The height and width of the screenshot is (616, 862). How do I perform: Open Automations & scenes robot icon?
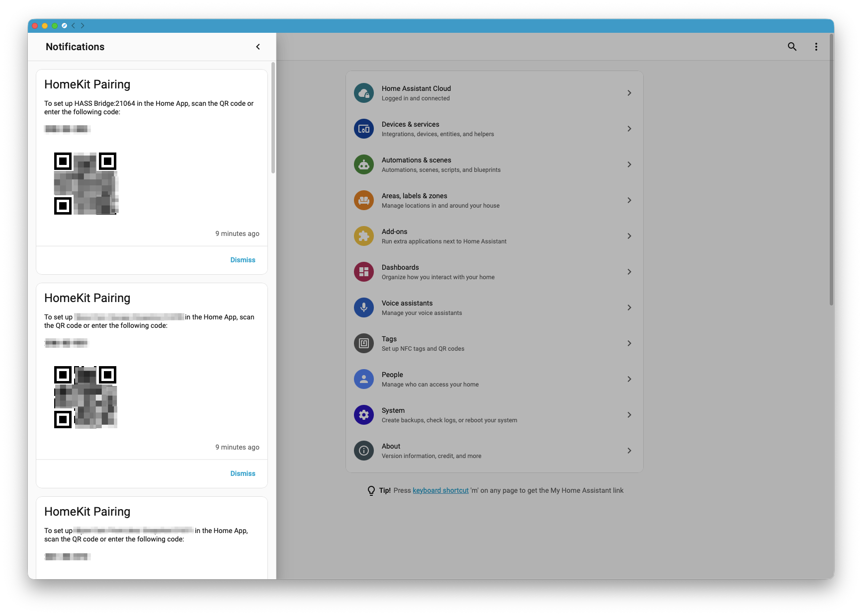tap(363, 164)
